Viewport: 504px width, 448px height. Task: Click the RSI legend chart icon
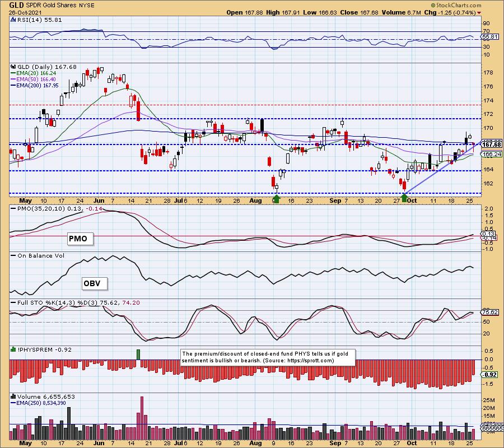13,20
